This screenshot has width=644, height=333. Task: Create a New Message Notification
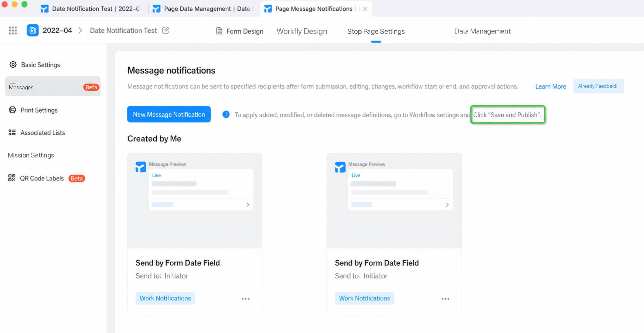click(x=169, y=114)
